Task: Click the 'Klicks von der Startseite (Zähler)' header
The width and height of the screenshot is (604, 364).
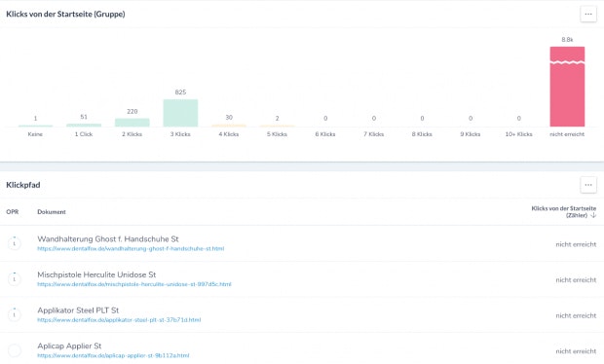Action: (563, 211)
